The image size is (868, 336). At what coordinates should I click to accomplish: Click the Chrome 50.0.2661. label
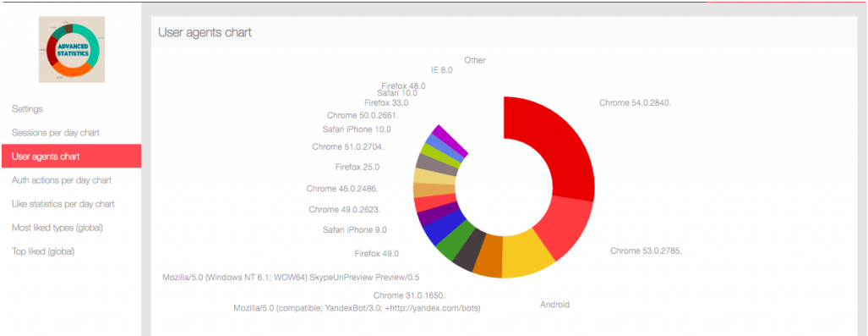click(363, 115)
